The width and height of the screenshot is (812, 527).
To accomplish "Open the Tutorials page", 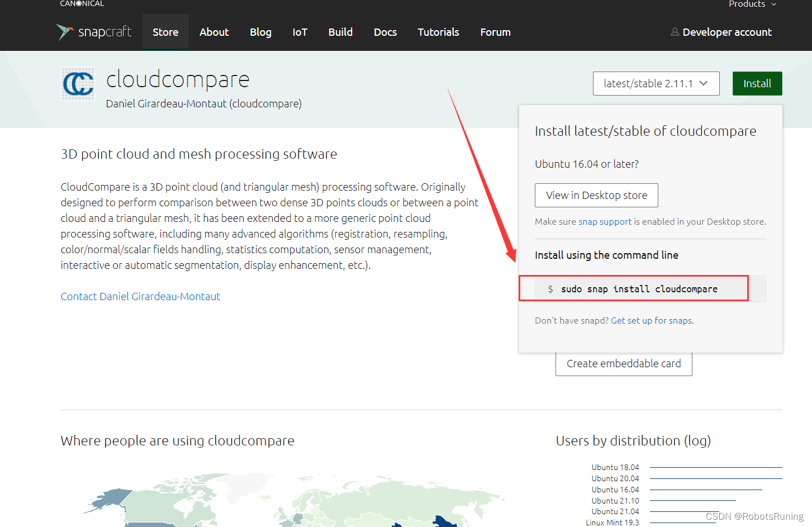I will coord(438,32).
